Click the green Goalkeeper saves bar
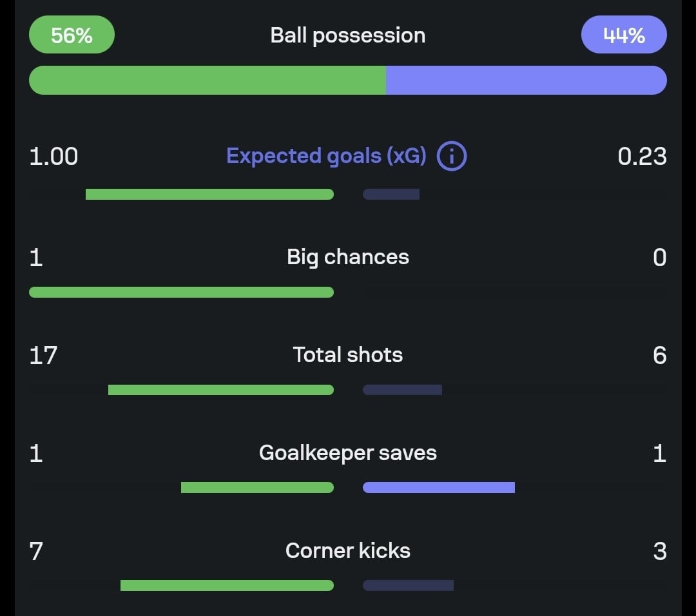This screenshot has height=616, width=696. pyautogui.click(x=257, y=488)
